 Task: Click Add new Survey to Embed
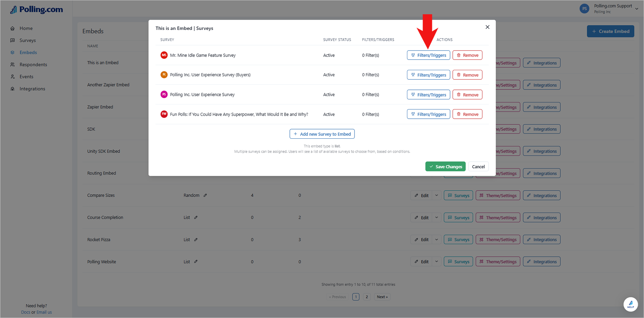pos(322,134)
